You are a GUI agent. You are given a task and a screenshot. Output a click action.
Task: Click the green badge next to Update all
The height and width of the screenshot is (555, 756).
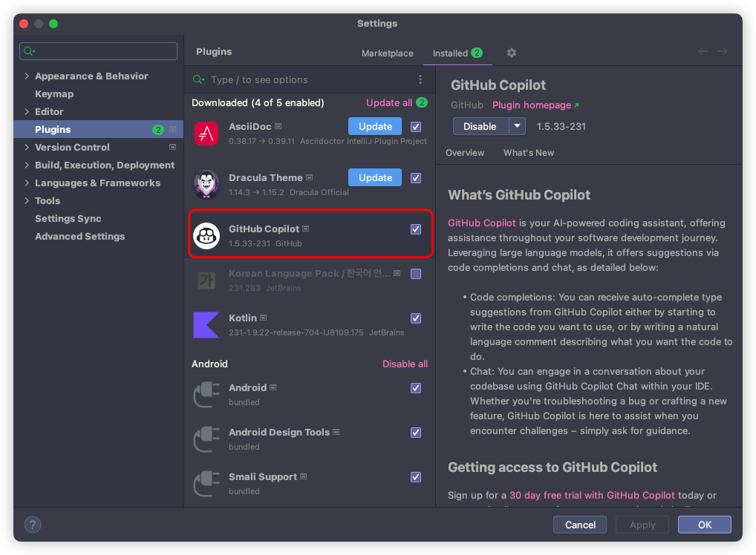point(422,102)
